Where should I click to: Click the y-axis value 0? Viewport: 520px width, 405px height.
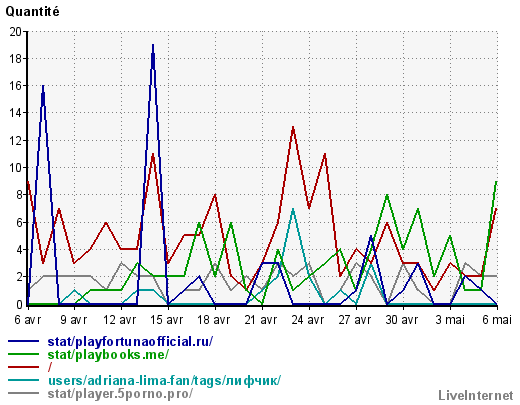[x=19, y=304]
